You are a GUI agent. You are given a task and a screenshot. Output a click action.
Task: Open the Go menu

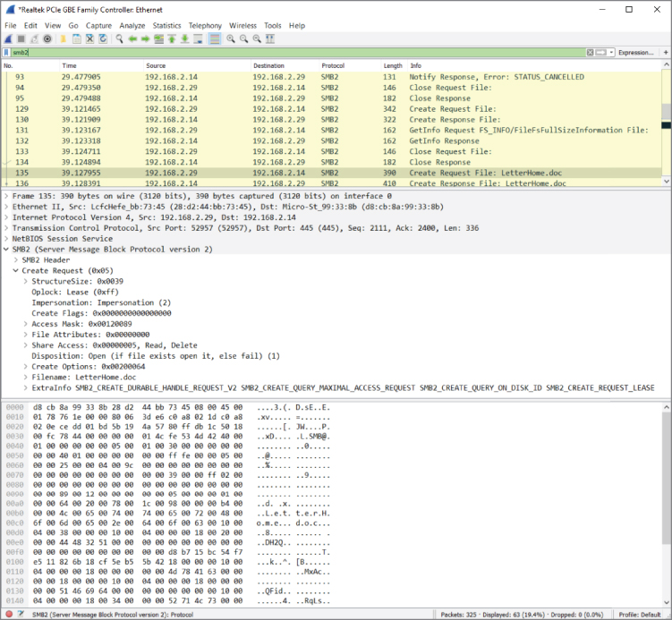[73, 26]
